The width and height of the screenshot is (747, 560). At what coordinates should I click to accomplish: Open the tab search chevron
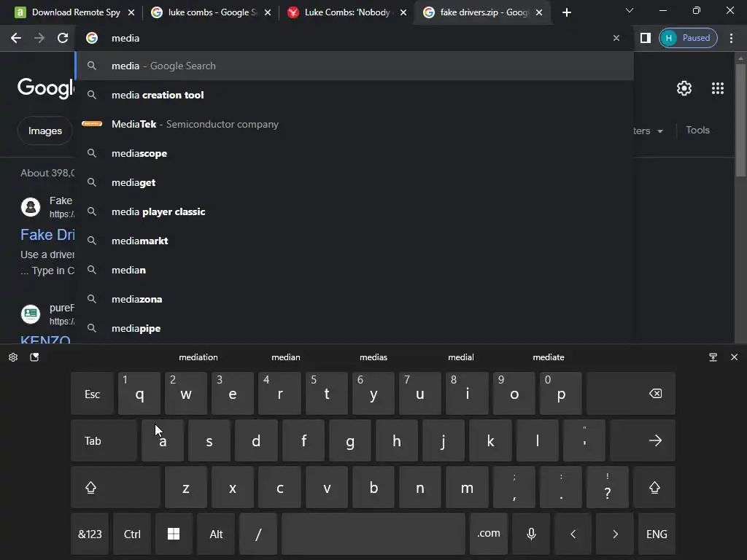click(630, 10)
